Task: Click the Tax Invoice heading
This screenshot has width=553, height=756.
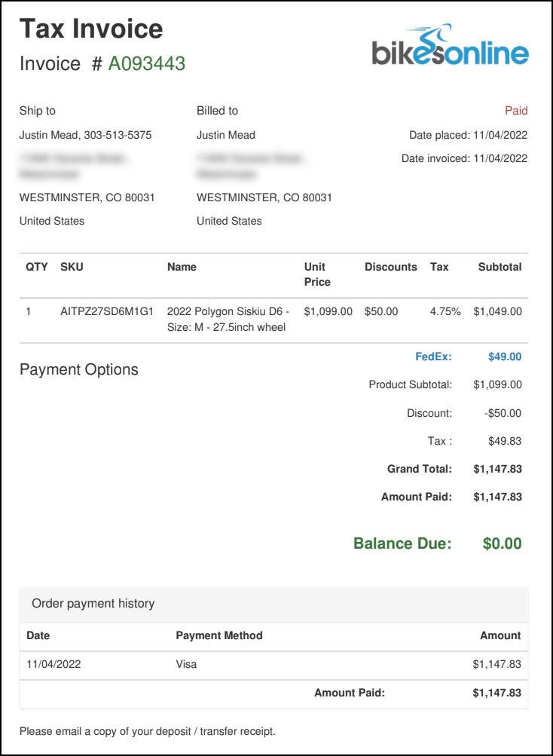Action: (91, 29)
